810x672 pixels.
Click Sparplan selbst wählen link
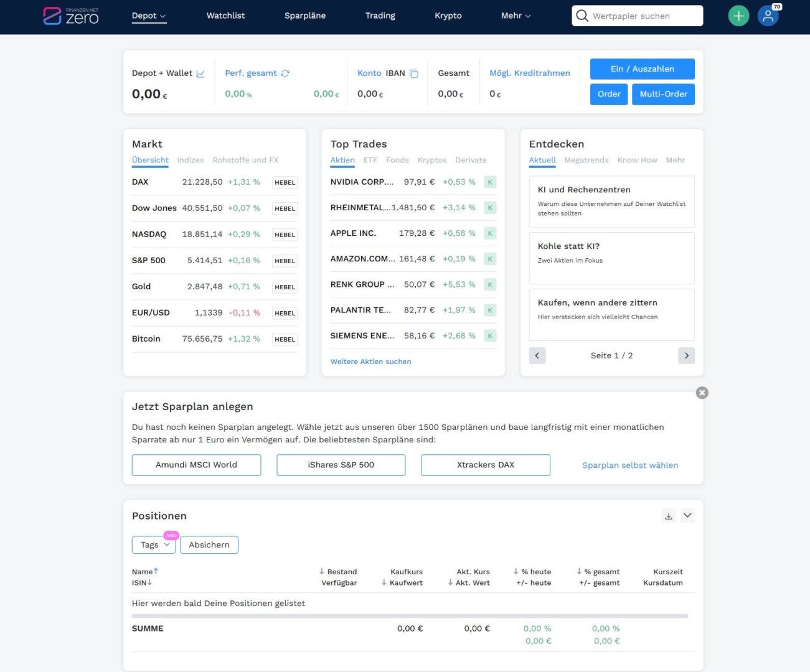point(630,465)
